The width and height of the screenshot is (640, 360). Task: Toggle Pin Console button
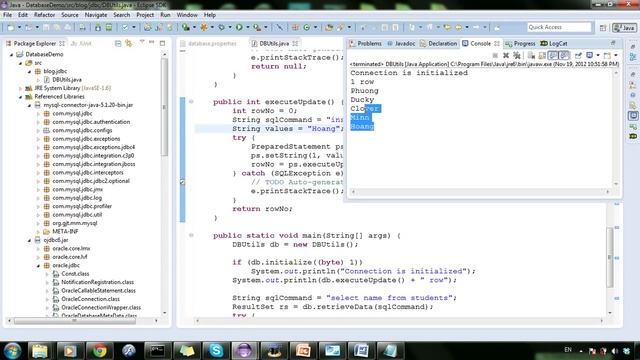click(x=578, y=55)
